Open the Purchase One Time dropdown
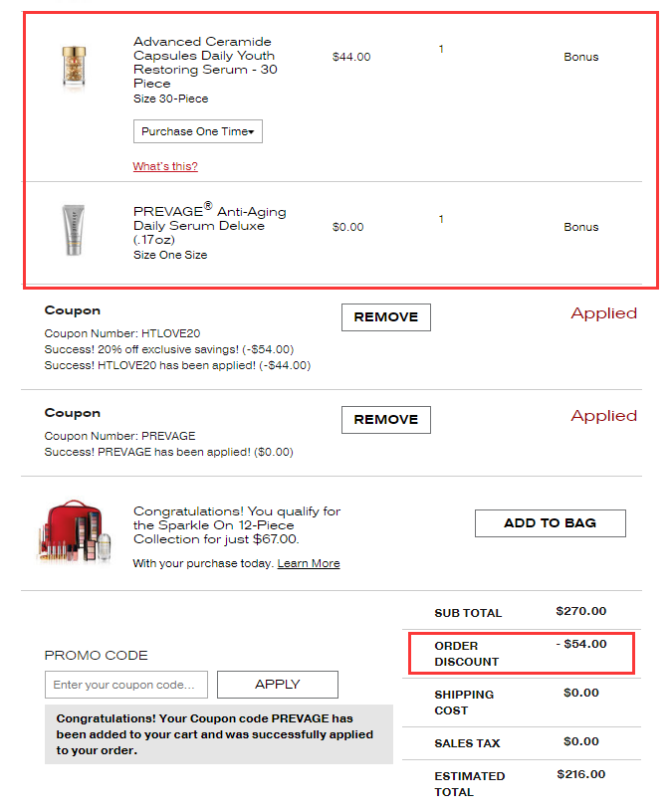 [197, 131]
